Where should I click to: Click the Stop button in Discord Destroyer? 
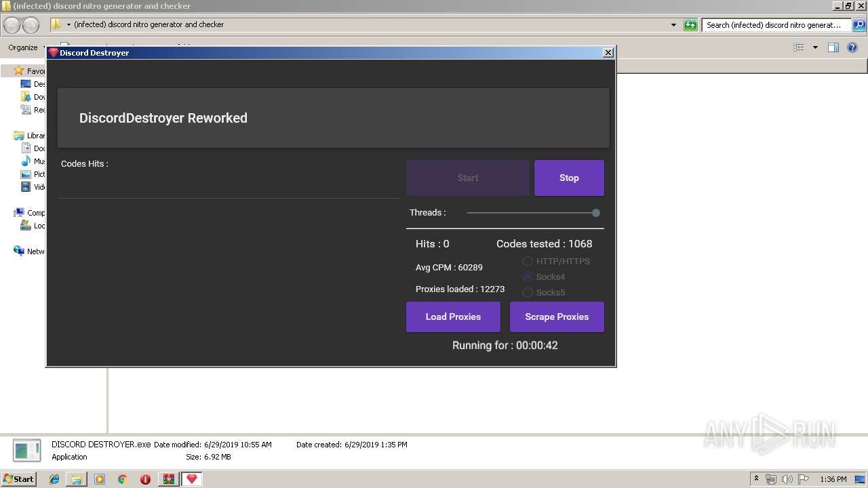coord(569,178)
